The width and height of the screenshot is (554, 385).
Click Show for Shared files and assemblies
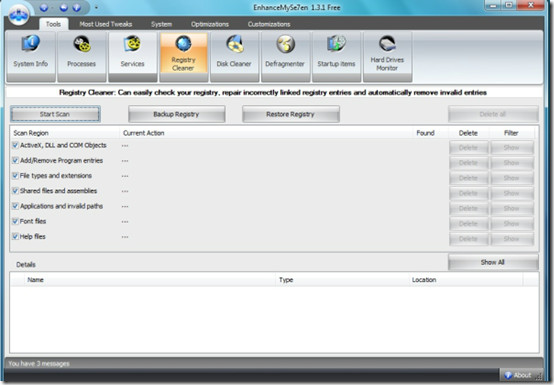(512, 193)
